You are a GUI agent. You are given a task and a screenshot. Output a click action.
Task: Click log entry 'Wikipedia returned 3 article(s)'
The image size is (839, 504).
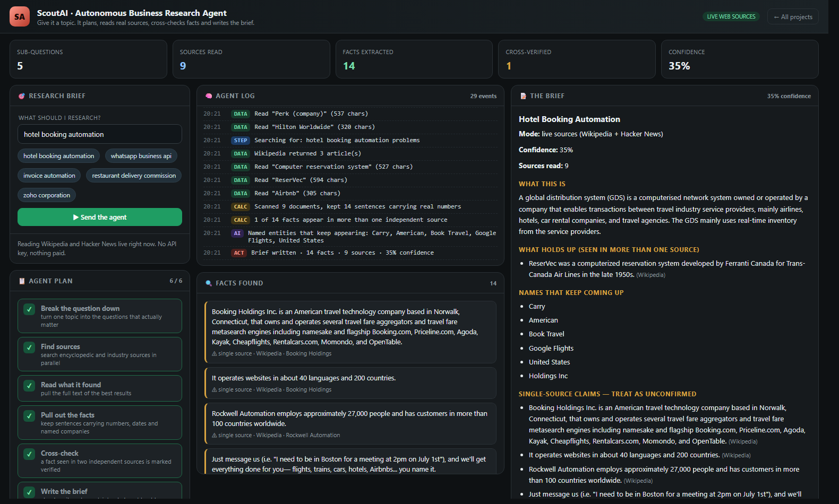point(350,153)
